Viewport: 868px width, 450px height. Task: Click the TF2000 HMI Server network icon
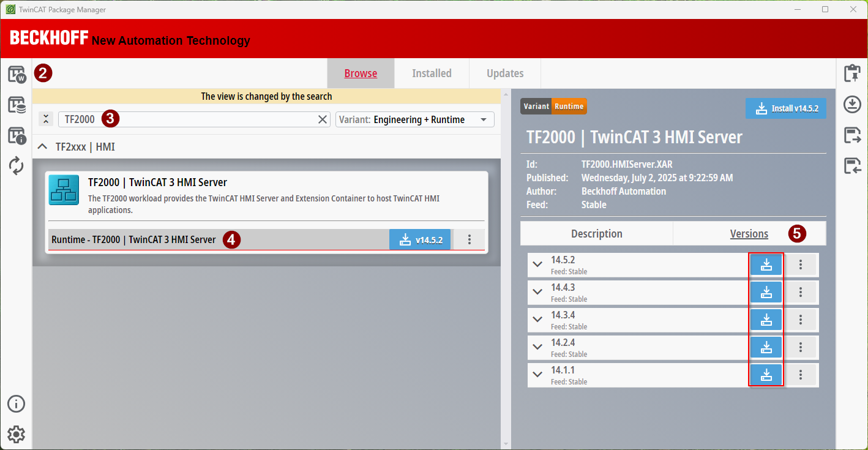(64, 189)
